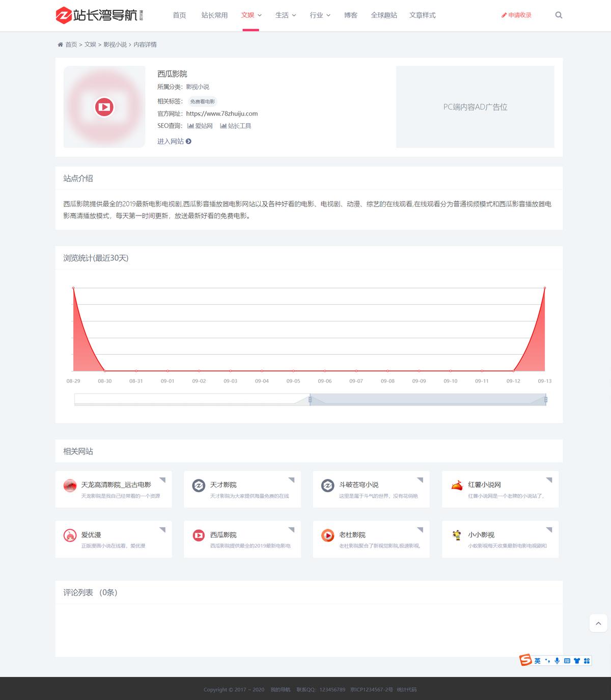
Task: Click 文娱 in the breadcrumb
Action: click(90, 45)
